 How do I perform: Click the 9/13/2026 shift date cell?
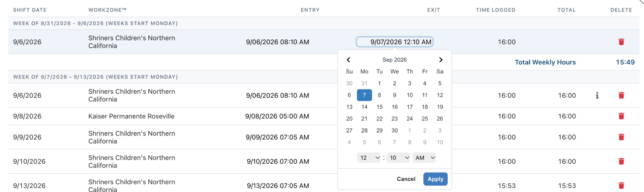pos(29,185)
